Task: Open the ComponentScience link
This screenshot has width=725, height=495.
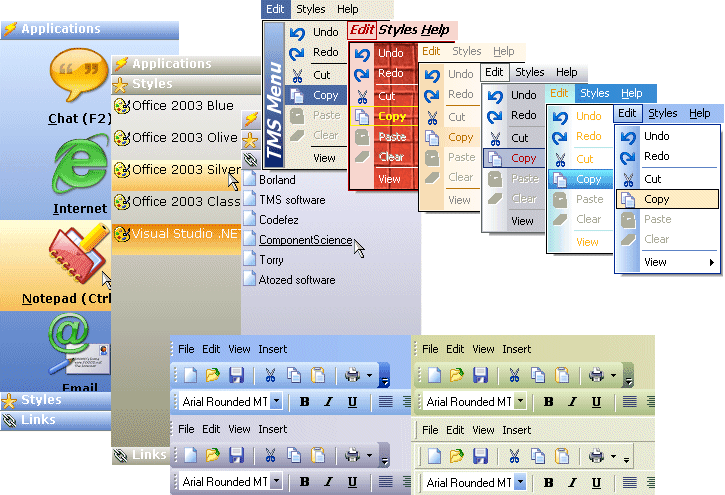Action: (x=306, y=240)
